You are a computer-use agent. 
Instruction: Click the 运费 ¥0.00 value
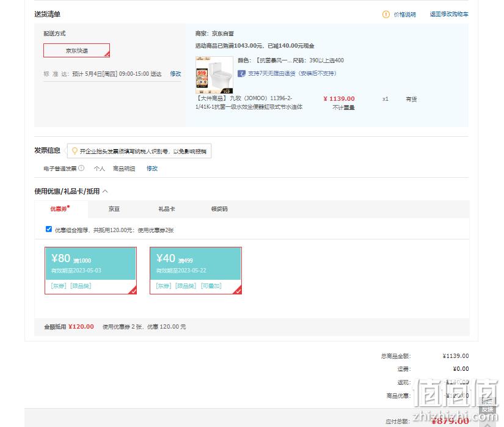pyautogui.click(x=461, y=369)
